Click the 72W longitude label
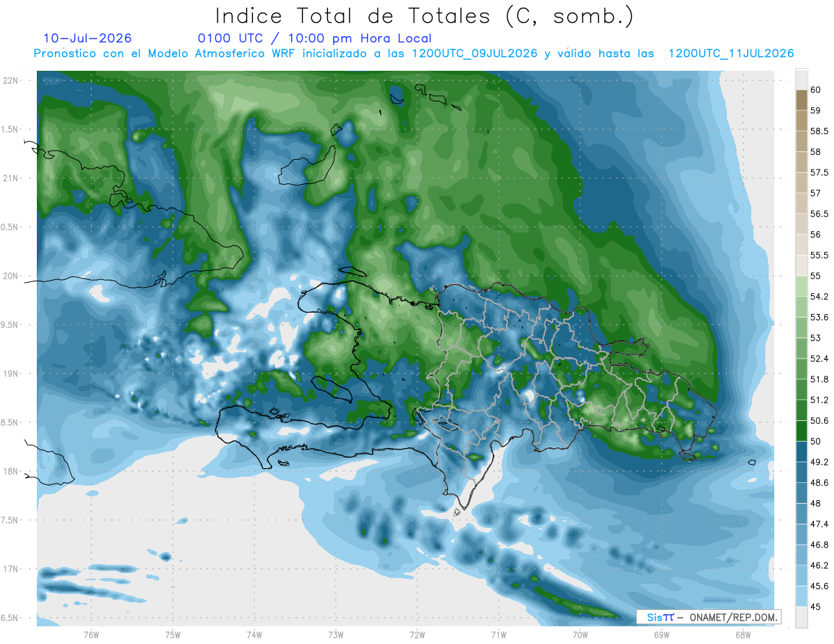This screenshot has width=834, height=644. click(x=417, y=636)
